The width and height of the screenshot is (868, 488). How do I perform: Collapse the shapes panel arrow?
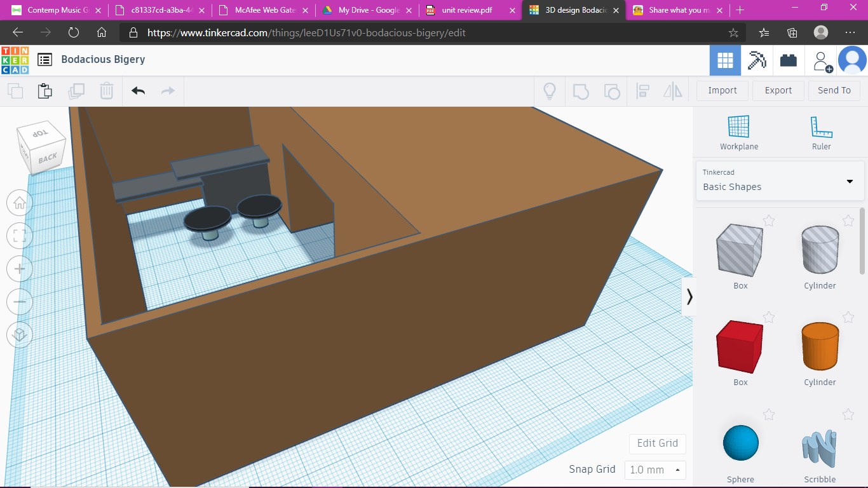coord(689,297)
